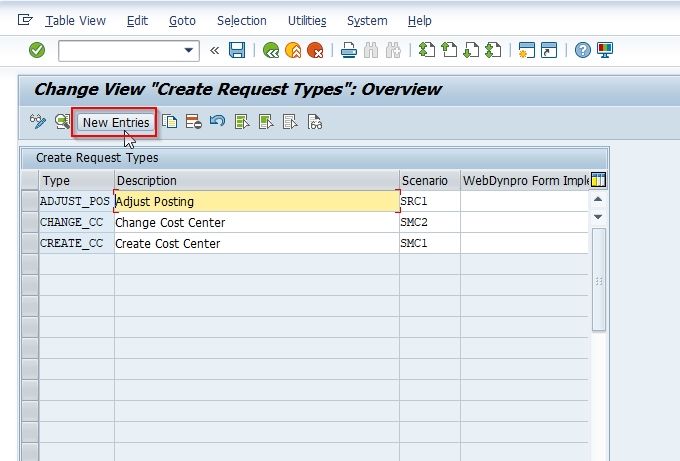Go to Previous Page icon
The image size is (680, 461).
pyautogui.click(x=449, y=50)
